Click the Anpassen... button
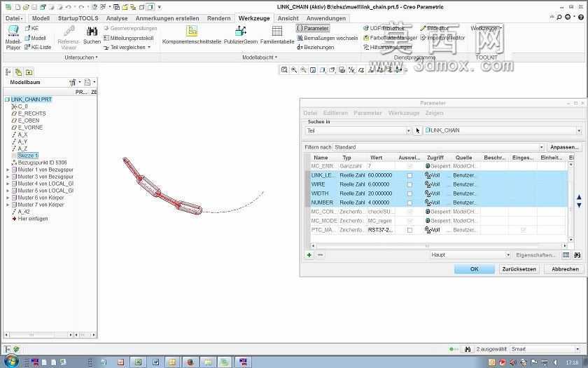Image resolution: width=588 pixels, height=368 pixels. tap(564, 147)
